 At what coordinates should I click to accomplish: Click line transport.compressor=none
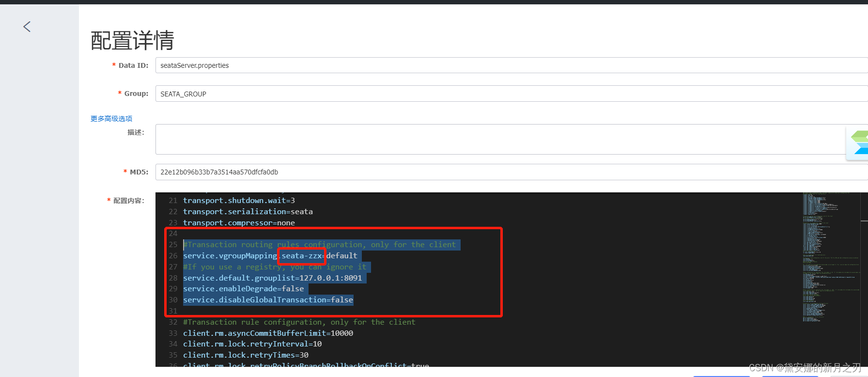[239, 223]
